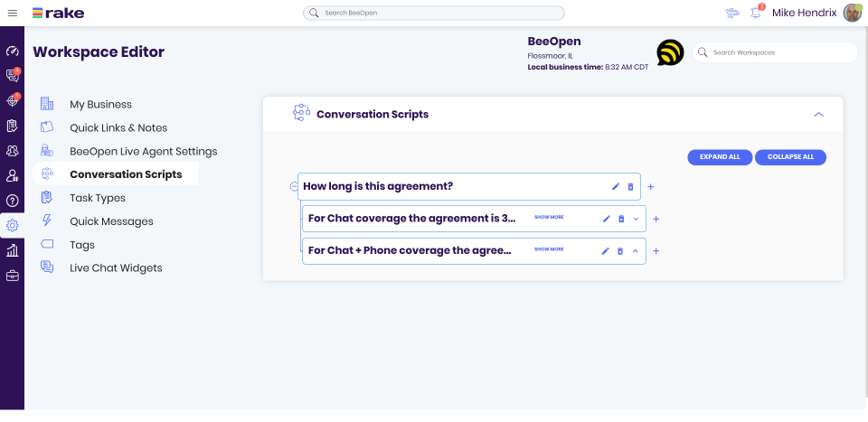Screen dimensions: 868x422
Task: Show more of 'For Chat + Phone coverage' answer
Action: pos(549,249)
